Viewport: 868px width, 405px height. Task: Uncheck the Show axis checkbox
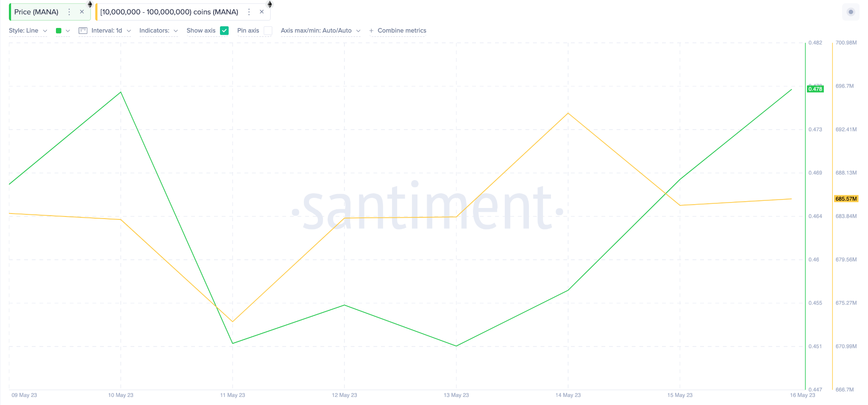click(224, 31)
